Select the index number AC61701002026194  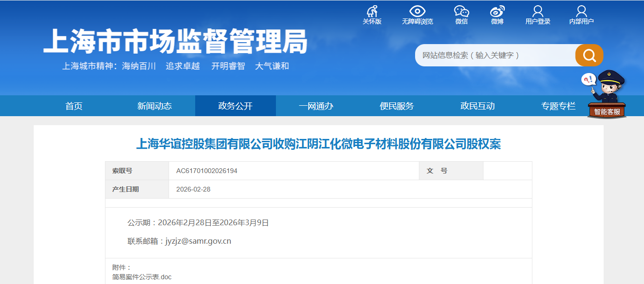coord(207,171)
